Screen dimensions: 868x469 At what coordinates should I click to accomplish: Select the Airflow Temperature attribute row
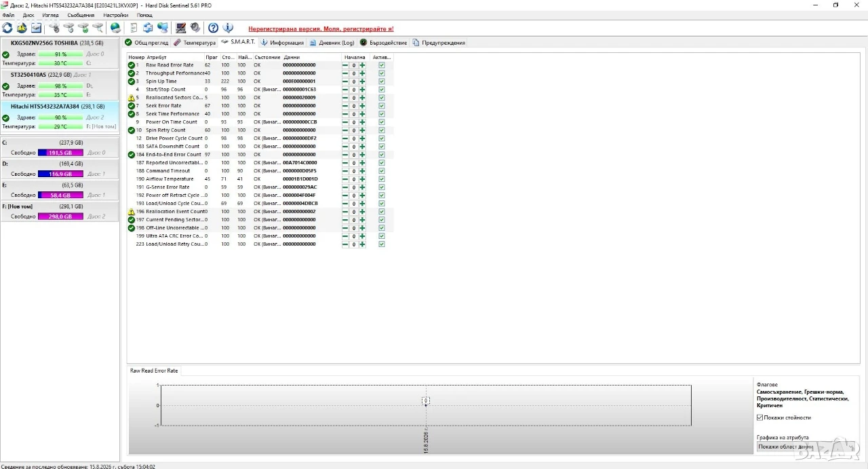click(x=260, y=179)
